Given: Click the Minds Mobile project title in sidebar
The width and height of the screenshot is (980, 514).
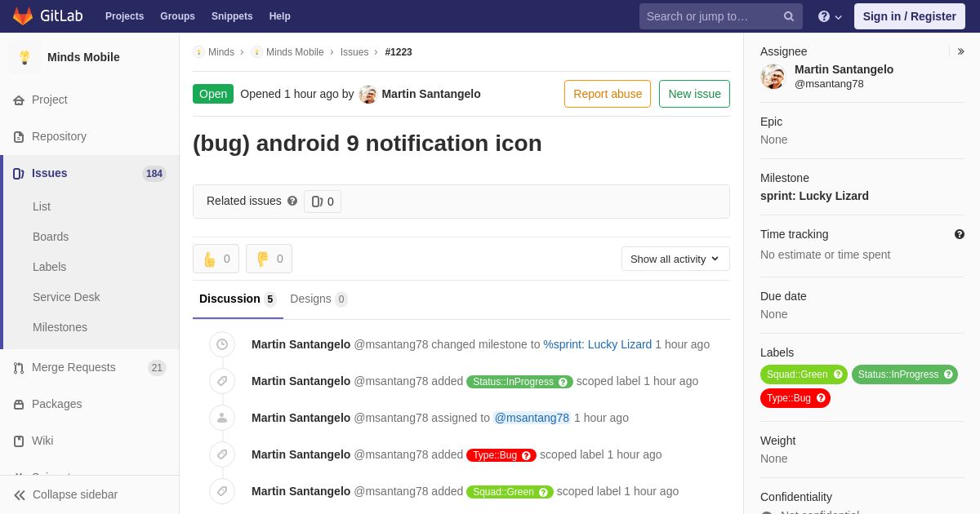Looking at the screenshot, I should pos(83,57).
